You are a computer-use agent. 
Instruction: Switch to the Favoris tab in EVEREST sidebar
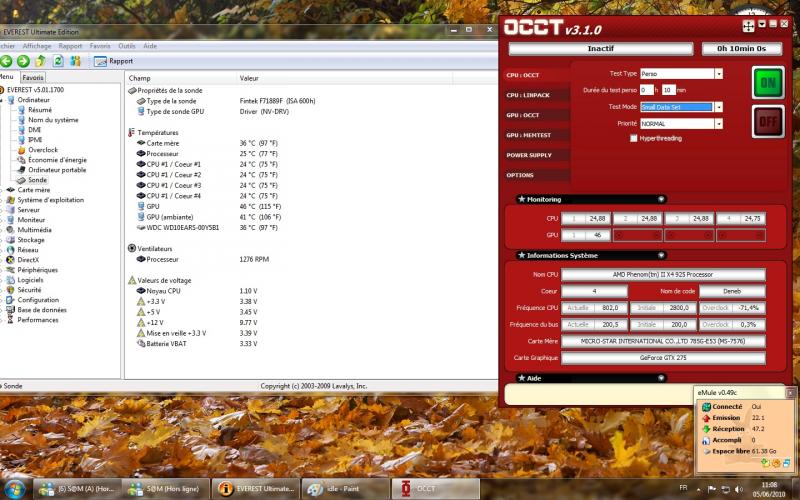coord(33,78)
